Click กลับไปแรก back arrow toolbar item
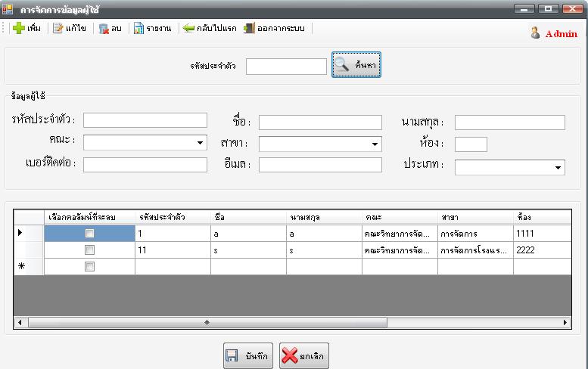The image size is (588, 369). (x=210, y=28)
